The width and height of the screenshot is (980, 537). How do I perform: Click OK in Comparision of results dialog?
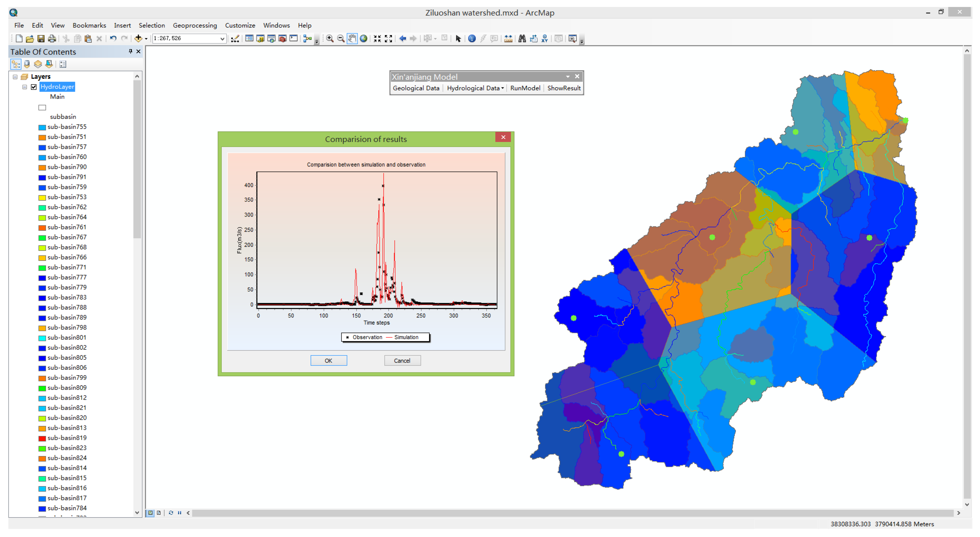328,361
